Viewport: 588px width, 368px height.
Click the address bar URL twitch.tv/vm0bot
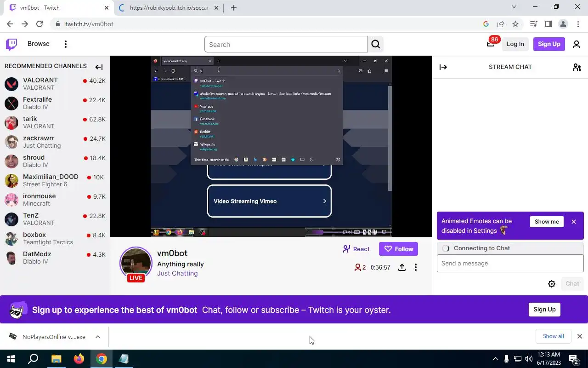point(89,24)
